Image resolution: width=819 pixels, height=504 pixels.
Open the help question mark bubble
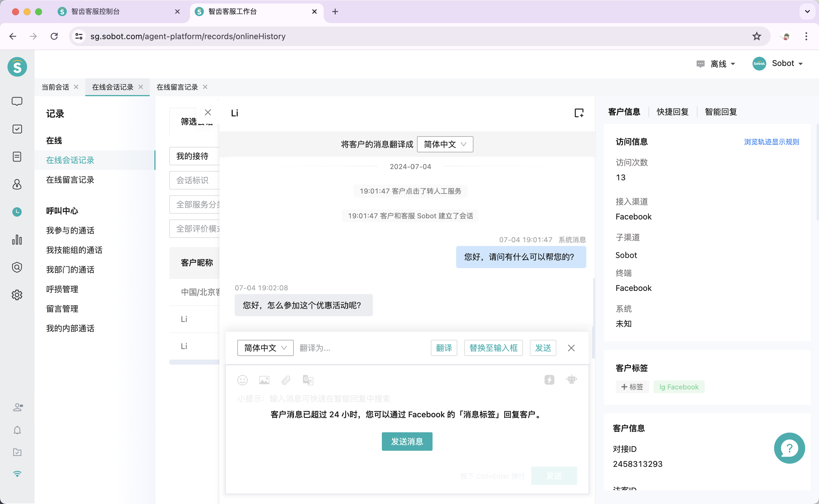coord(789,448)
